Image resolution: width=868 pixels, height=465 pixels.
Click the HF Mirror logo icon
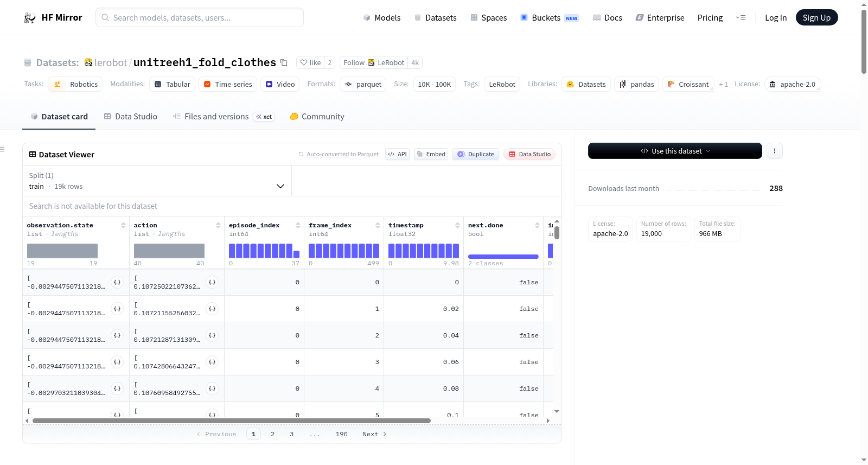click(30, 18)
